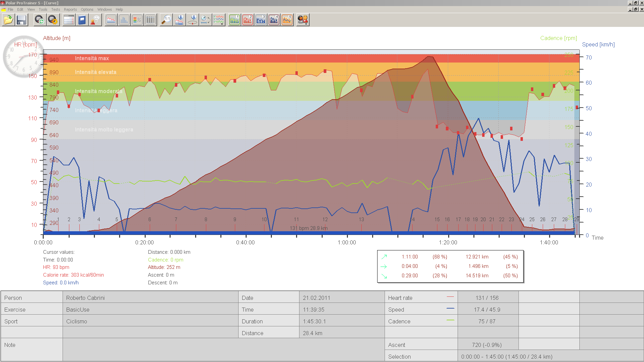Show the curve graph view icon
The image size is (644, 362).
pyautogui.click(x=111, y=20)
